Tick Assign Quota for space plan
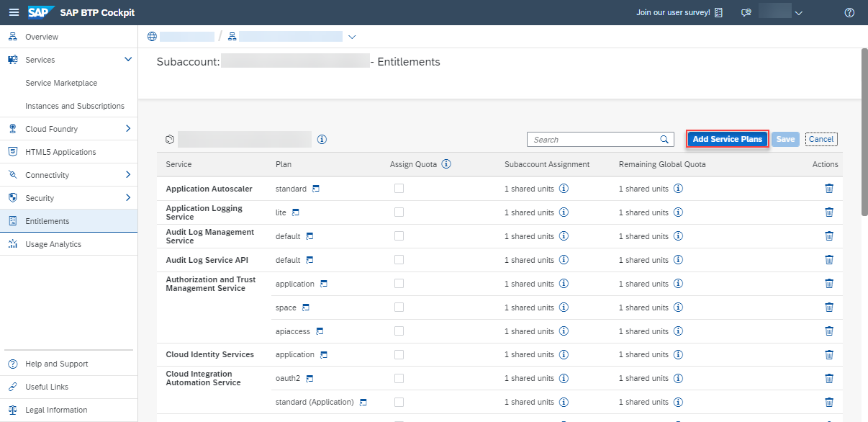The width and height of the screenshot is (868, 422). pyautogui.click(x=399, y=307)
